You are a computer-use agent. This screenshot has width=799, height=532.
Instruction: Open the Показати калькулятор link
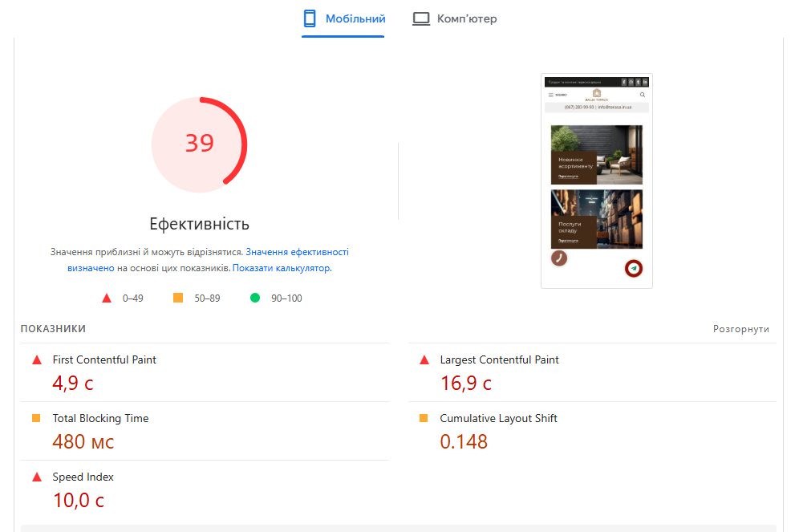tap(282, 268)
